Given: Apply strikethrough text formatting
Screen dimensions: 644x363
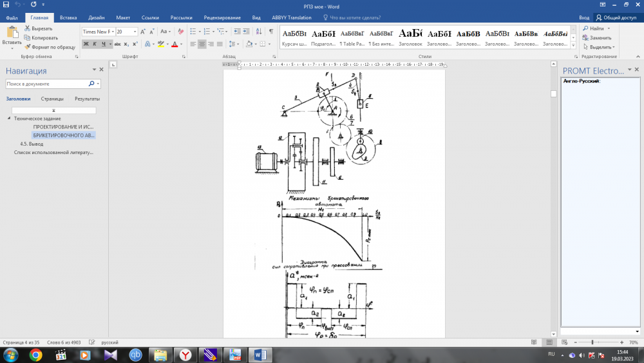Looking at the screenshot, I should tap(117, 44).
